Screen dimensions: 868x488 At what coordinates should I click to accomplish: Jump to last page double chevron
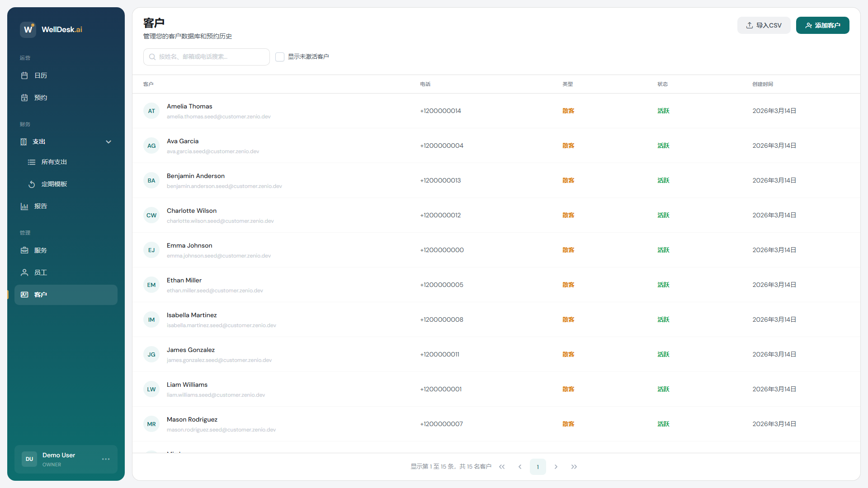[x=574, y=467]
